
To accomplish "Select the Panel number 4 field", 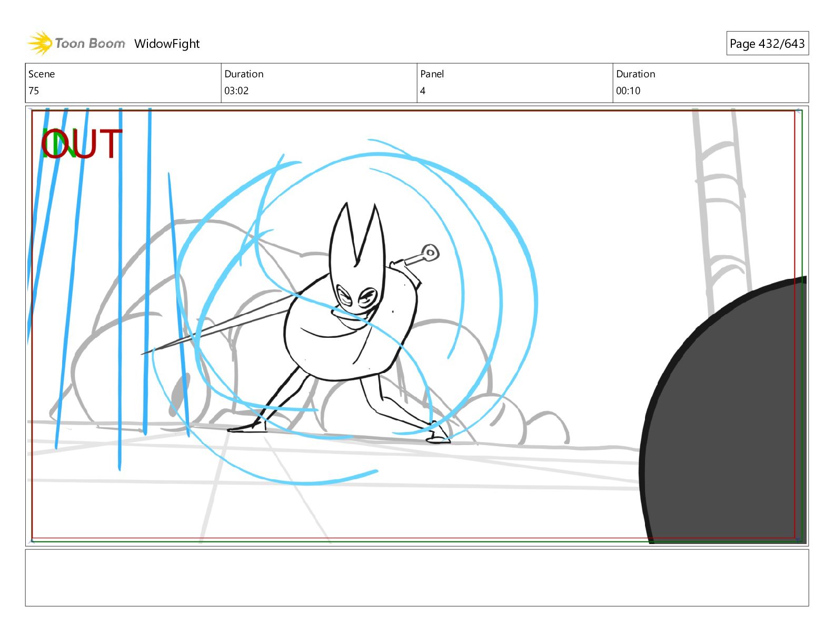I will tap(422, 90).
